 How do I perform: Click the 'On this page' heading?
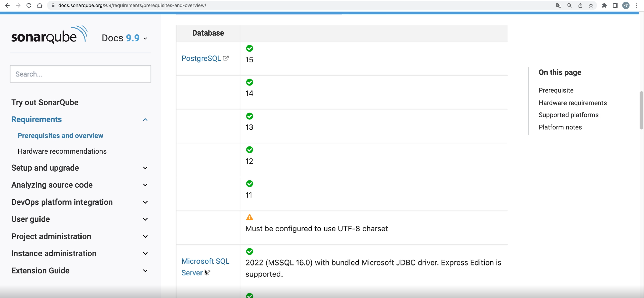tap(560, 72)
